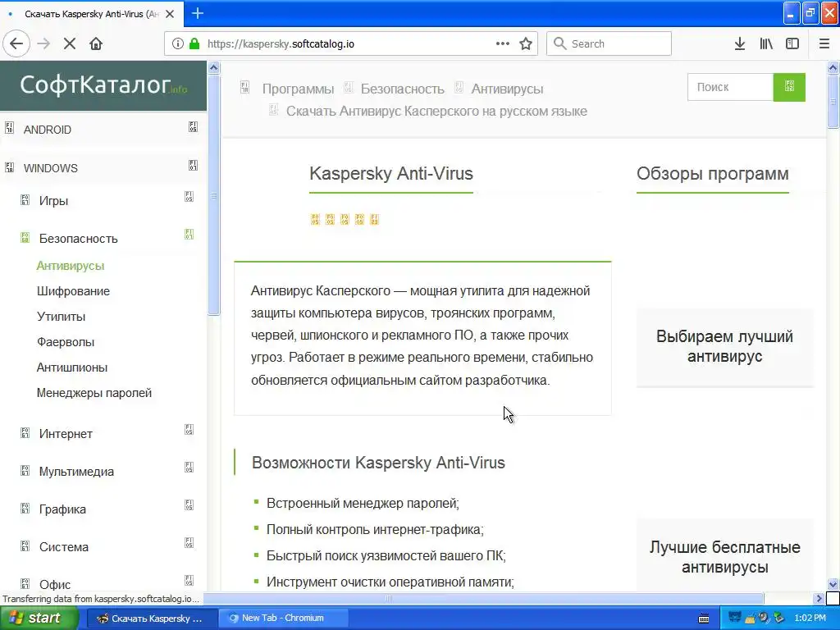Click the keyboard icon in system tray
Image resolution: width=840 pixels, height=630 pixels.
[x=704, y=619]
